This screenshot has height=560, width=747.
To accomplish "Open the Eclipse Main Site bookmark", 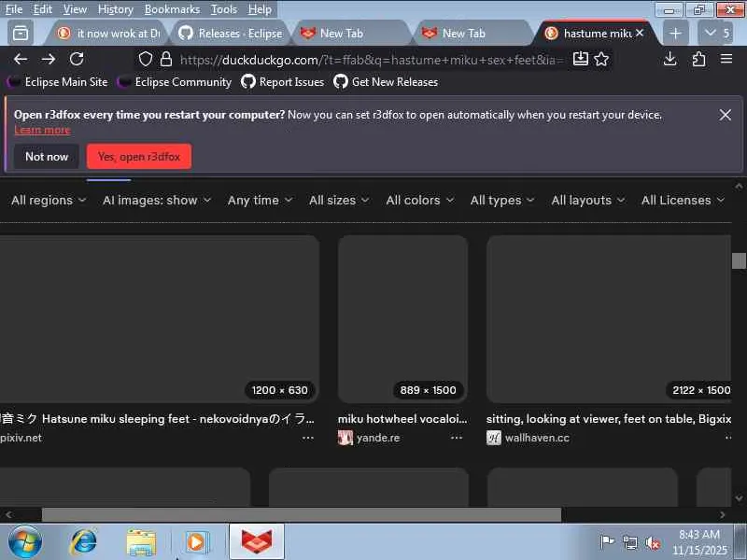I will point(58,82).
